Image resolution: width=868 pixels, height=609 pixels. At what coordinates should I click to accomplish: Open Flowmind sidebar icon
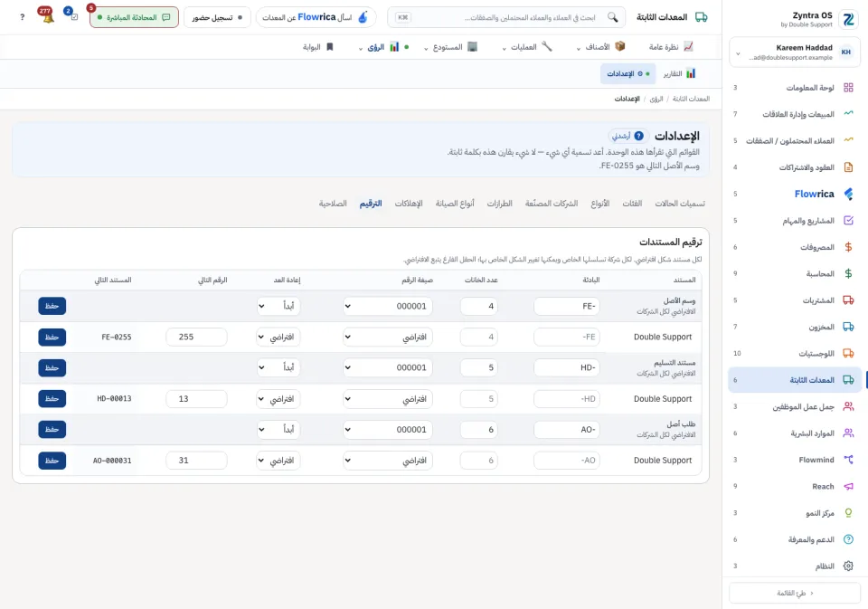click(848, 460)
